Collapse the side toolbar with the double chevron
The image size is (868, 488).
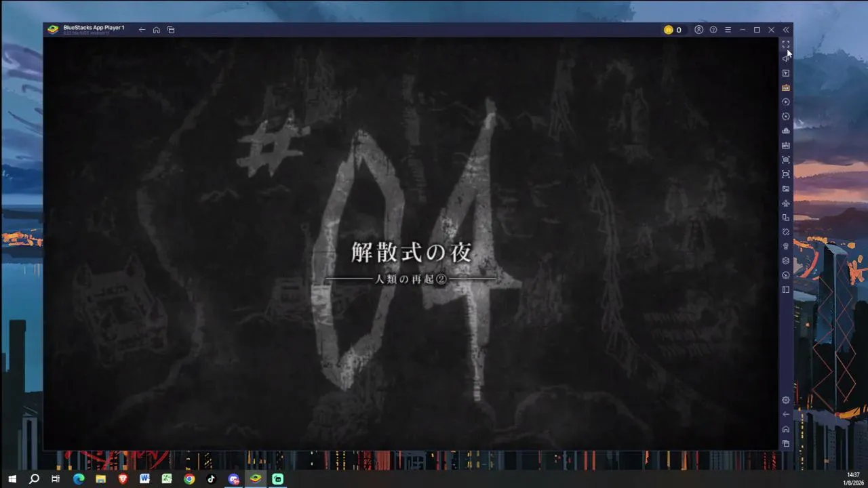[x=786, y=30]
